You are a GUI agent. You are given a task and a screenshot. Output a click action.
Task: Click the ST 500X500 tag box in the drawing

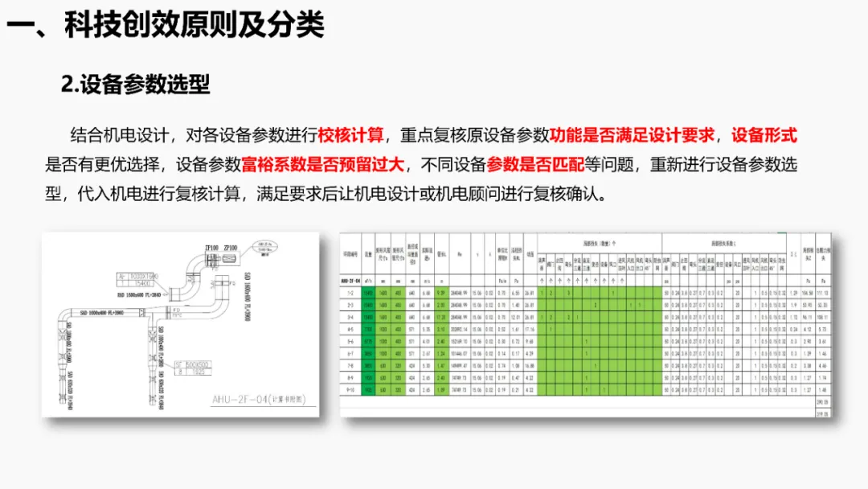click(x=192, y=368)
